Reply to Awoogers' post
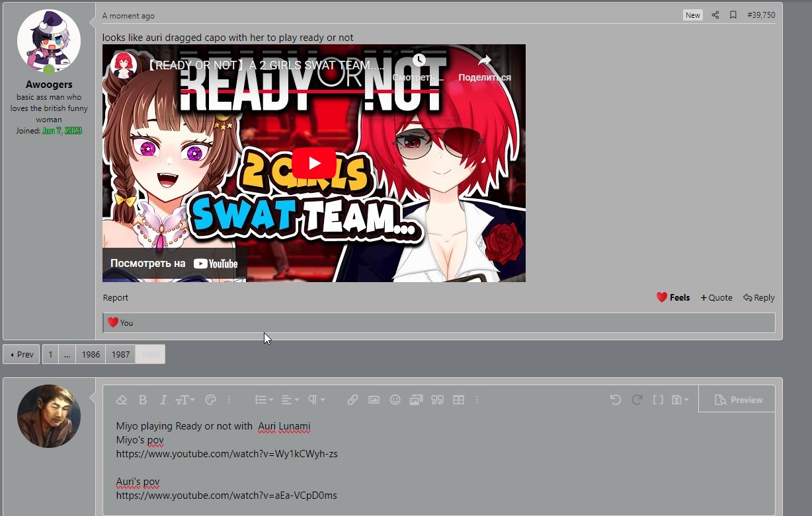812x516 pixels. click(x=759, y=298)
